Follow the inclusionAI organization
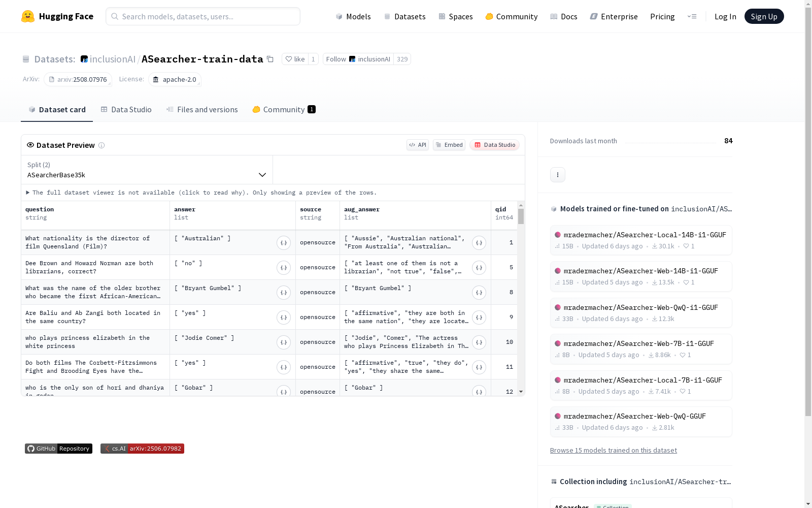This screenshot has width=812, height=508. (358, 59)
